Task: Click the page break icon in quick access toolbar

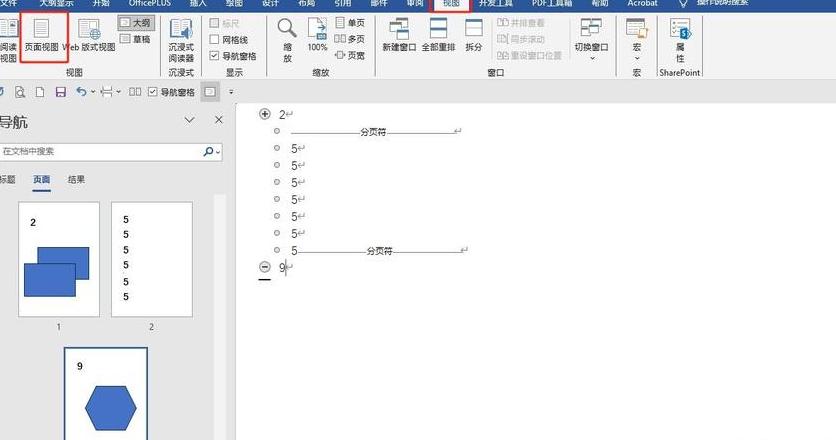Action: pyautogui.click(x=107, y=92)
